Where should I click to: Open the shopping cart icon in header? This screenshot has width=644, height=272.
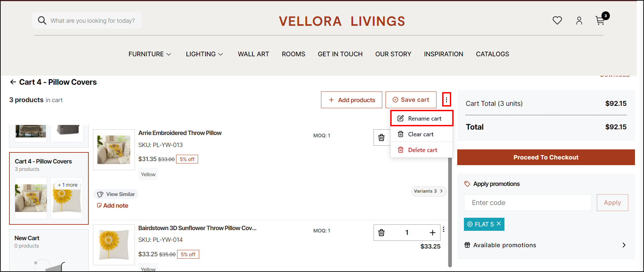pos(600,21)
